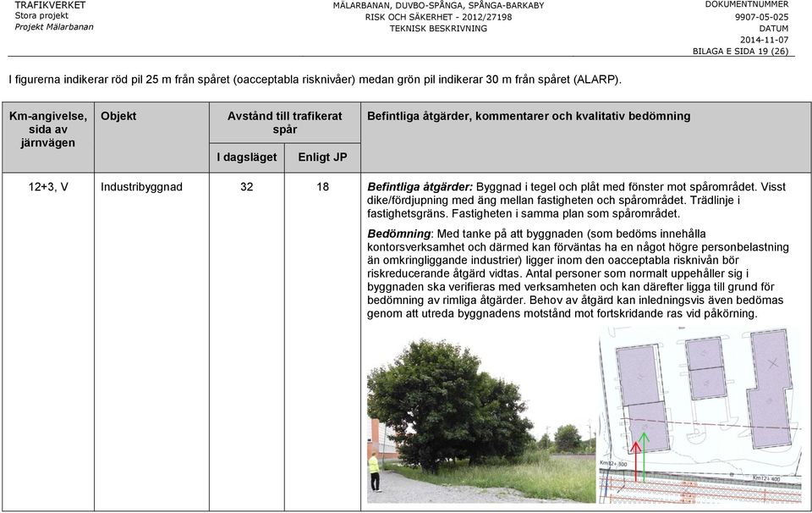
Task: Click the site plan map image
Action: tap(700, 415)
